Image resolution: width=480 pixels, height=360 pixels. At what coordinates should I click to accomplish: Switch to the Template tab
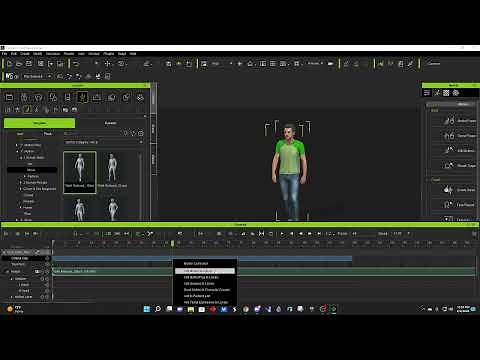[x=39, y=123]
